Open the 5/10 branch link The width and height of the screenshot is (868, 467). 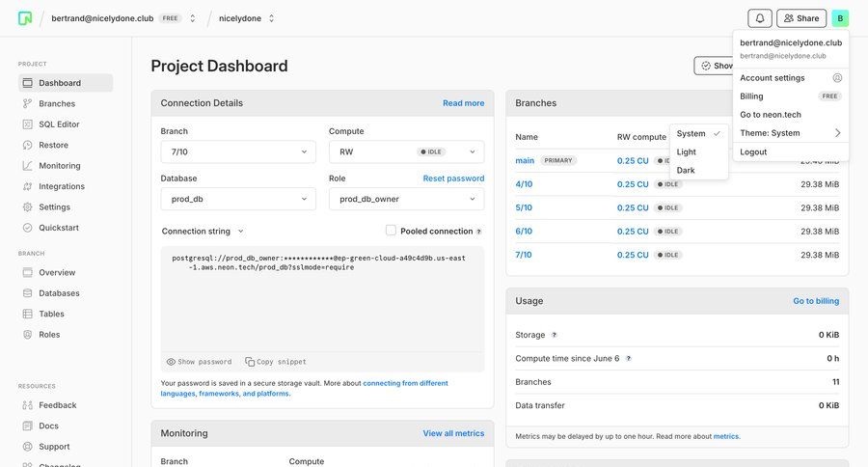(x=524, y=207)
